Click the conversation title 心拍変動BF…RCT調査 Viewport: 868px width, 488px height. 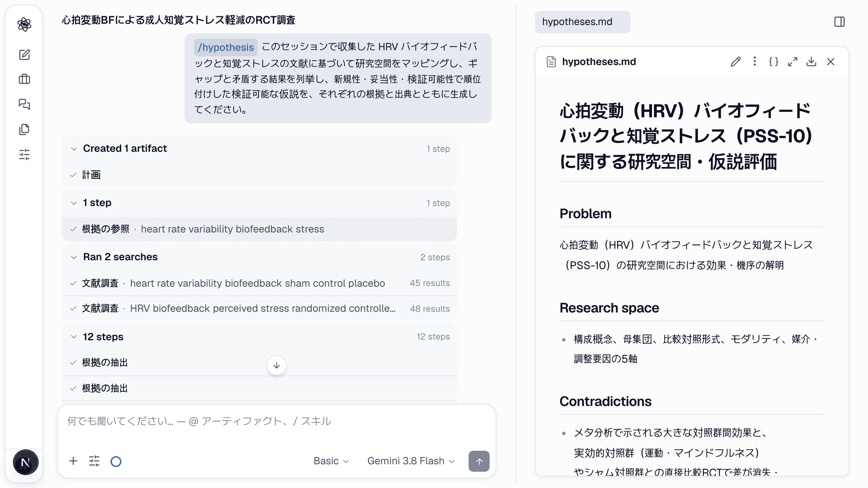point(178,20)
